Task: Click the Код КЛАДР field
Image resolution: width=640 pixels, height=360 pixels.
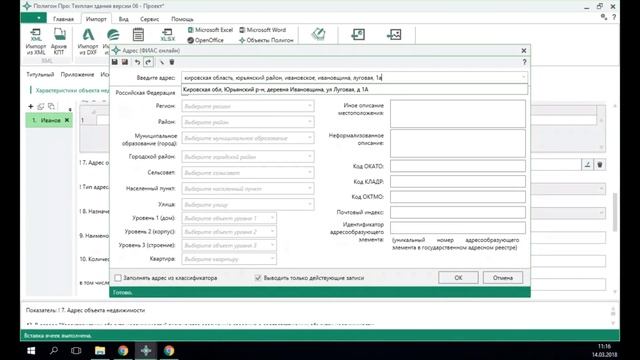Action: 458,182
